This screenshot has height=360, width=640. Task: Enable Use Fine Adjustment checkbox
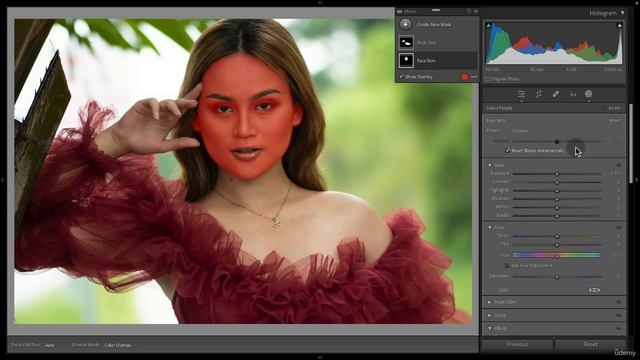(x=507, y=266)
